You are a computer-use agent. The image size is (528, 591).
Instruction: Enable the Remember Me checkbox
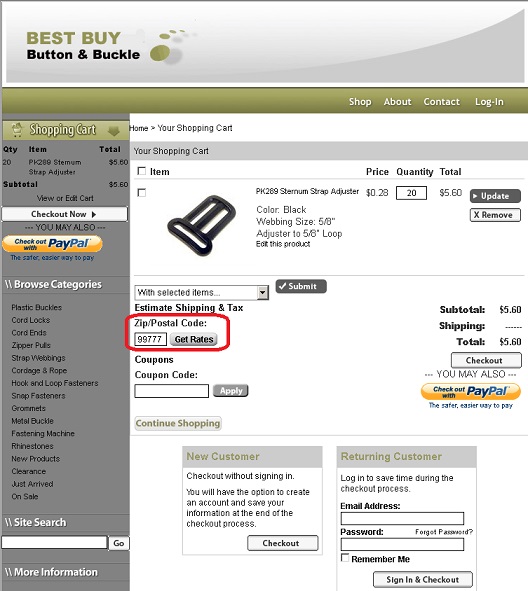(345, 557)
